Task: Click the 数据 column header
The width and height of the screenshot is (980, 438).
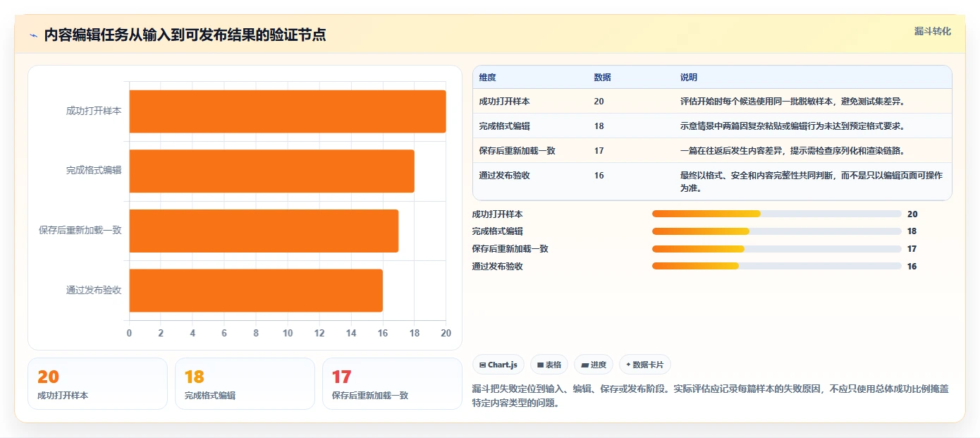Action: tap(603, 77)
